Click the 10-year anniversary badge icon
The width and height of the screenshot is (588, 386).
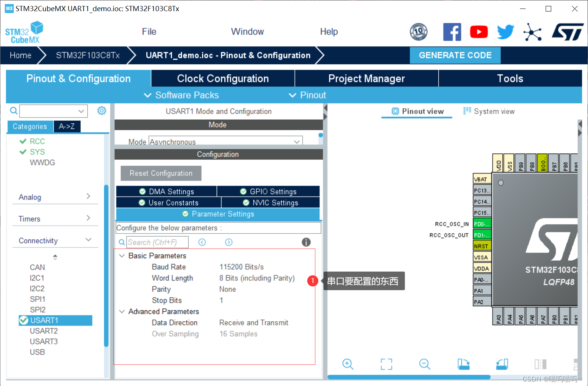(x=419, y=32)
